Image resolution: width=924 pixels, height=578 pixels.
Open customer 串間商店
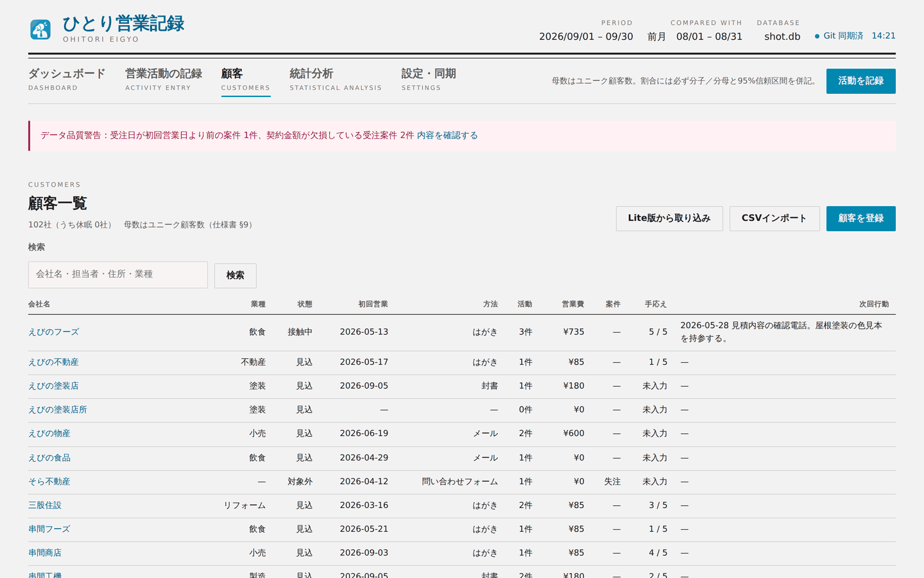[x=45, y=553]
